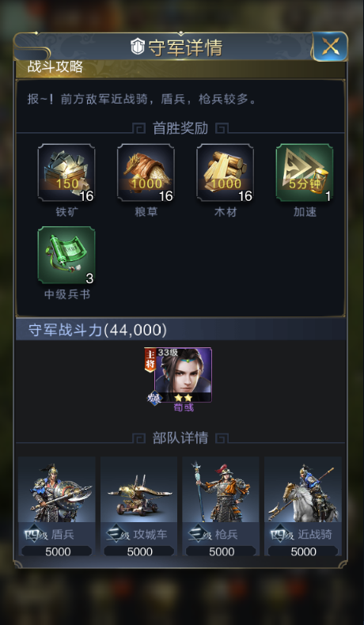Tap the 铁矿 iron ore reward icon
This screenshot has width=364, height=625.
tap(66, 172)
